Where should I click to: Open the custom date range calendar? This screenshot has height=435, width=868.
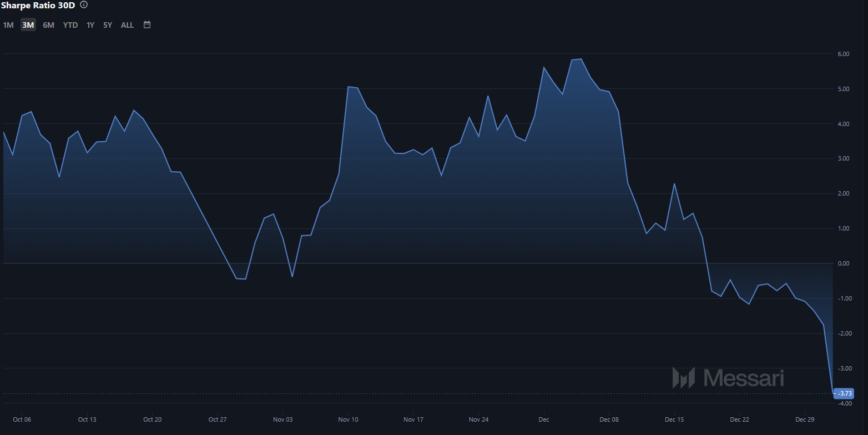[147, 24]
